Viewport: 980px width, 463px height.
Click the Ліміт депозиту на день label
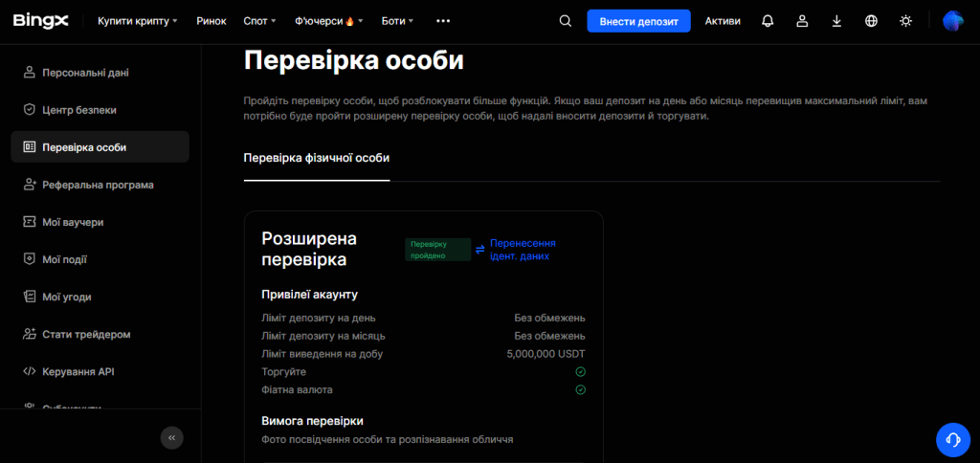[x=319, y=318]
